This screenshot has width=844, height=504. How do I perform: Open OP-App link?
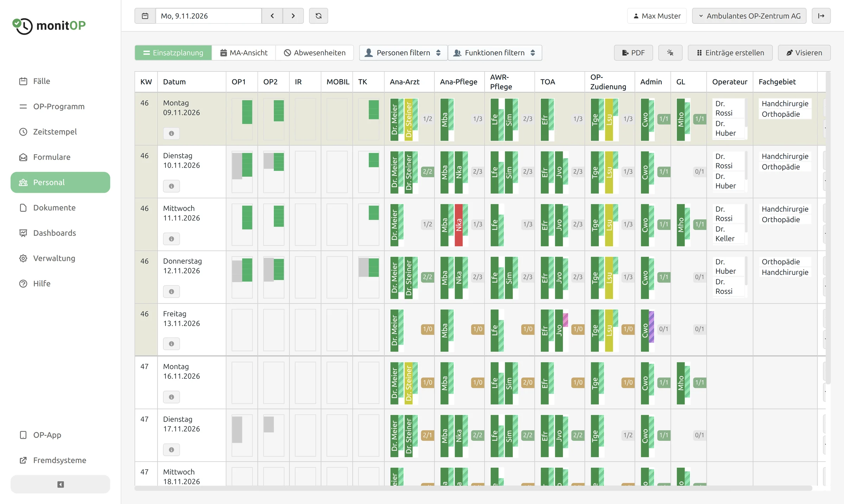pos(60,435)
